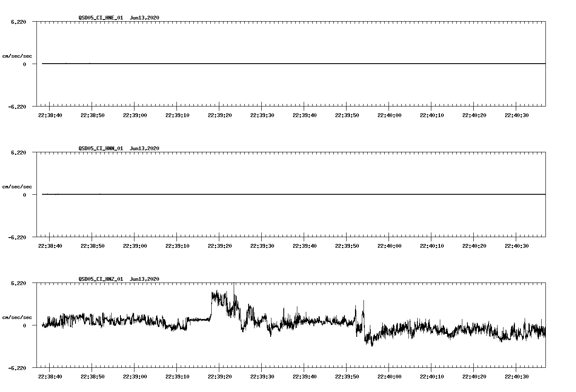Click the 0 axis value on HNE plot
The height and width of the screenshot is (392, 576).
(x=25, y=64)
